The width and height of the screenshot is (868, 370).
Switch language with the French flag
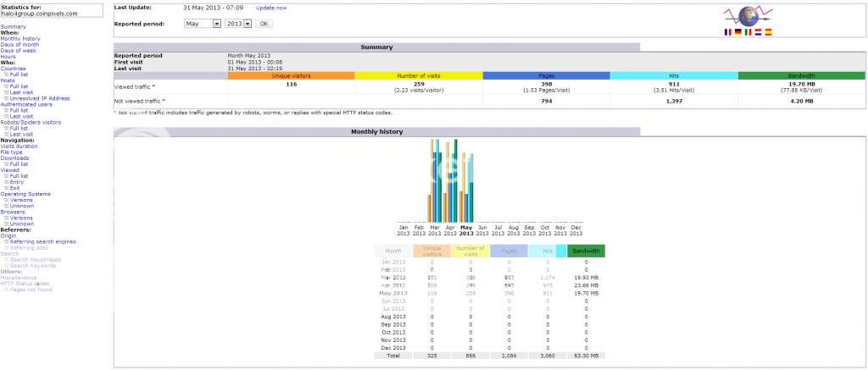(728, 31)
